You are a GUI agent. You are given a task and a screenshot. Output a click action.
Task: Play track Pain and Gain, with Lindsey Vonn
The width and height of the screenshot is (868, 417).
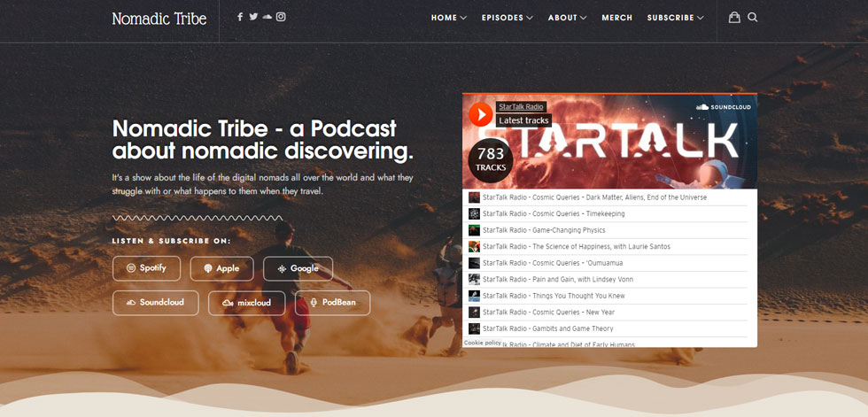[558, 279]
